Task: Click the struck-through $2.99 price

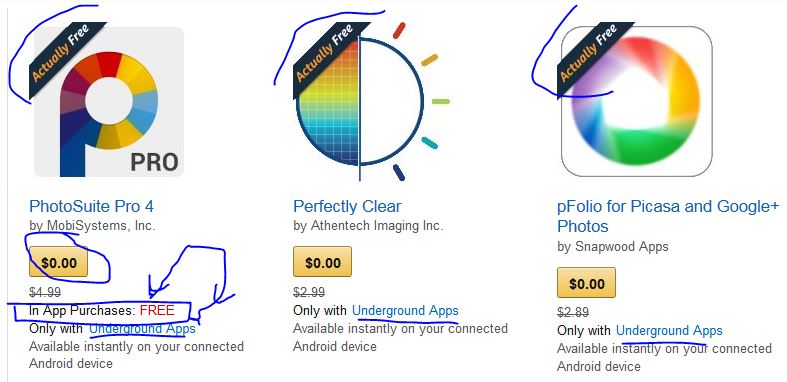Action: point(309,292)
